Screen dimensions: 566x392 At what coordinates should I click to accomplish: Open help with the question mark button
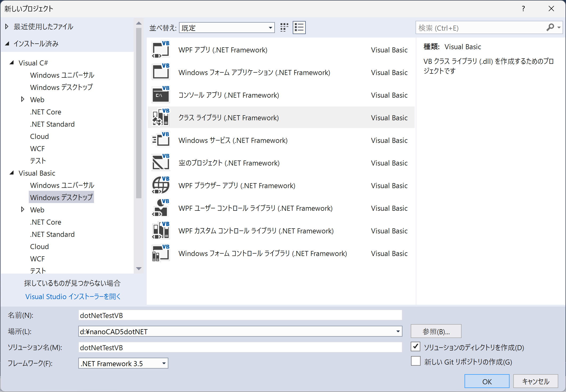point(523,9)
